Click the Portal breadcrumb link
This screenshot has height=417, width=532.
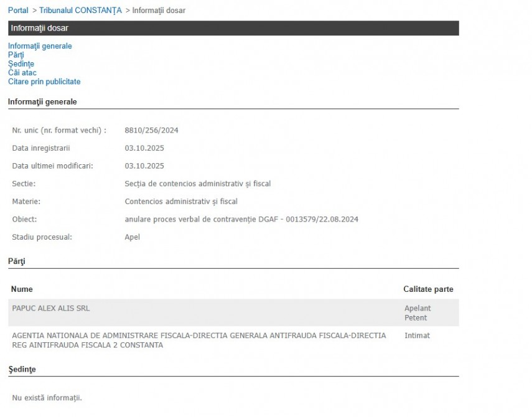pos(18,11)
